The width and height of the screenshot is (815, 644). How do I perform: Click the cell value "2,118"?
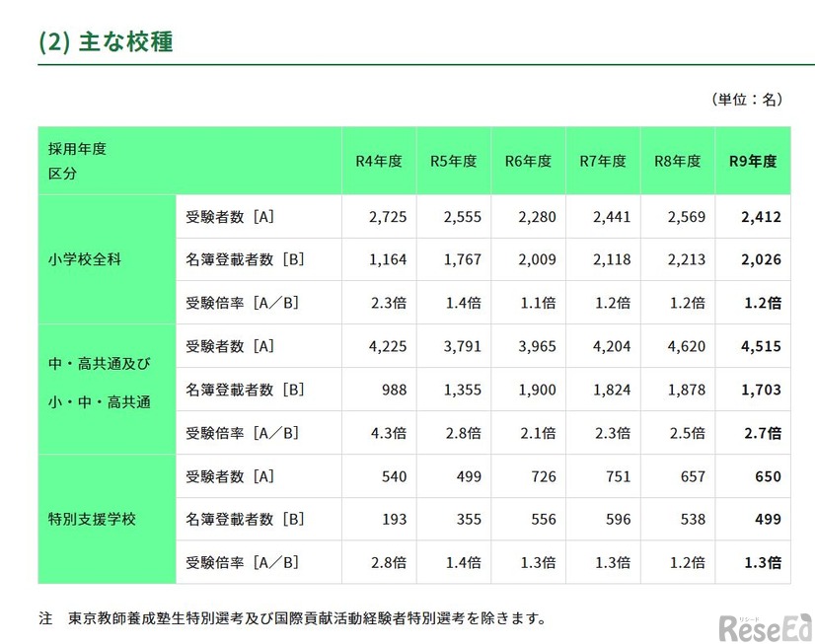click(612, 259)
